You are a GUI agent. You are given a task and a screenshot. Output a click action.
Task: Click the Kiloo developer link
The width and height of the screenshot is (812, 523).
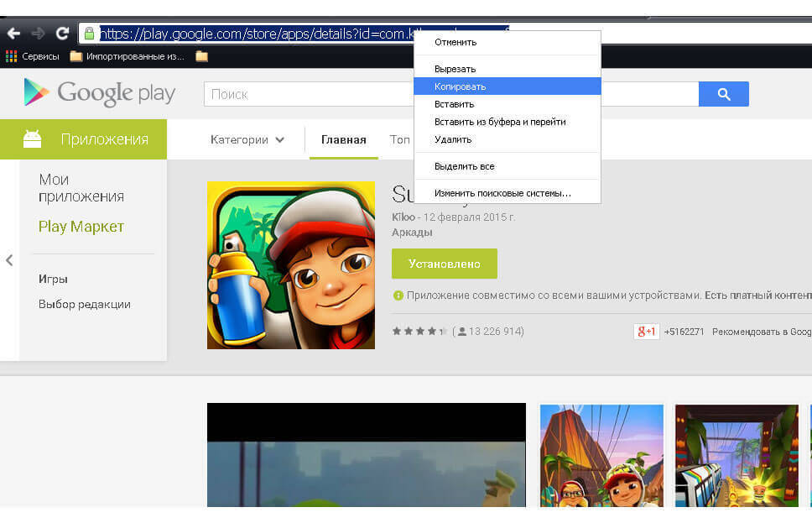[x=403, y=217]
